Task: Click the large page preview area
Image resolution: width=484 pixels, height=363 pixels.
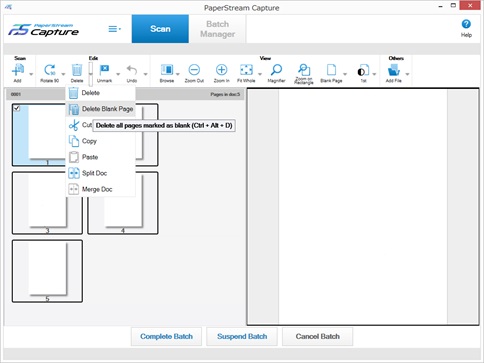Action: pos(363,207)
